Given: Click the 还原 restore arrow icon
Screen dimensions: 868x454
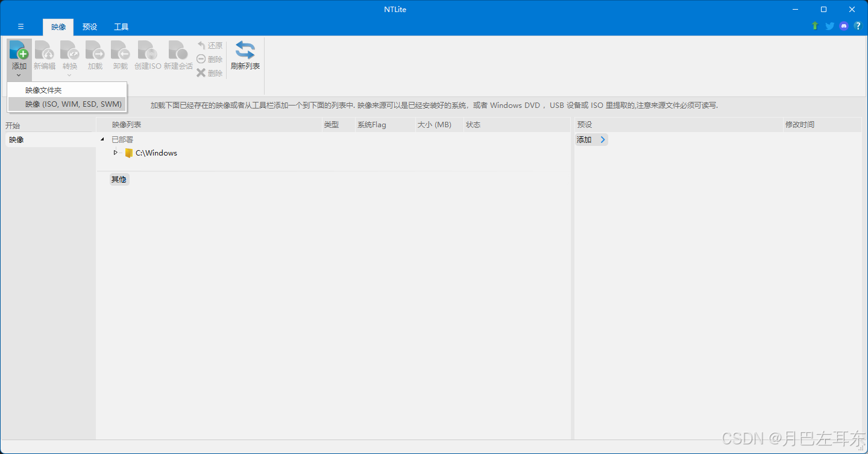Looking at the screenshot, I should 201,45.
